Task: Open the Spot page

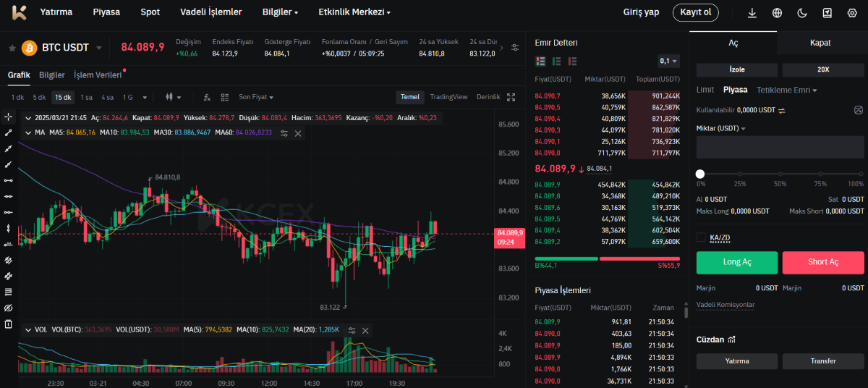Action: tap(150, 12)
